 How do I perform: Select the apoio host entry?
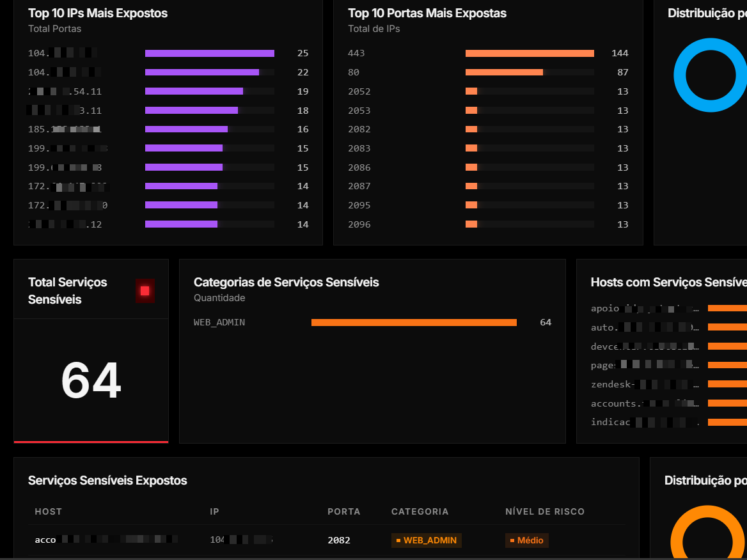645,308
